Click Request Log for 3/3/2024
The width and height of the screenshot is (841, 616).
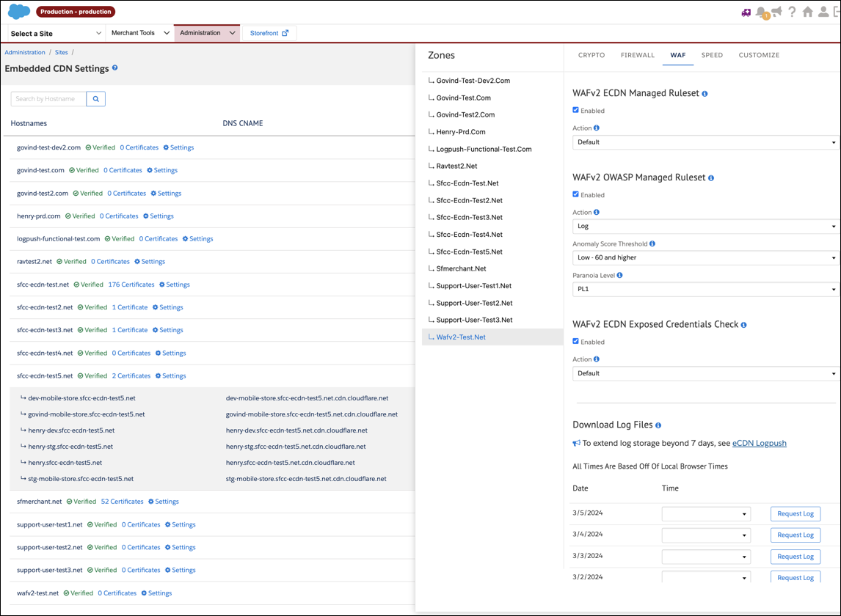(x=796, y=557)
